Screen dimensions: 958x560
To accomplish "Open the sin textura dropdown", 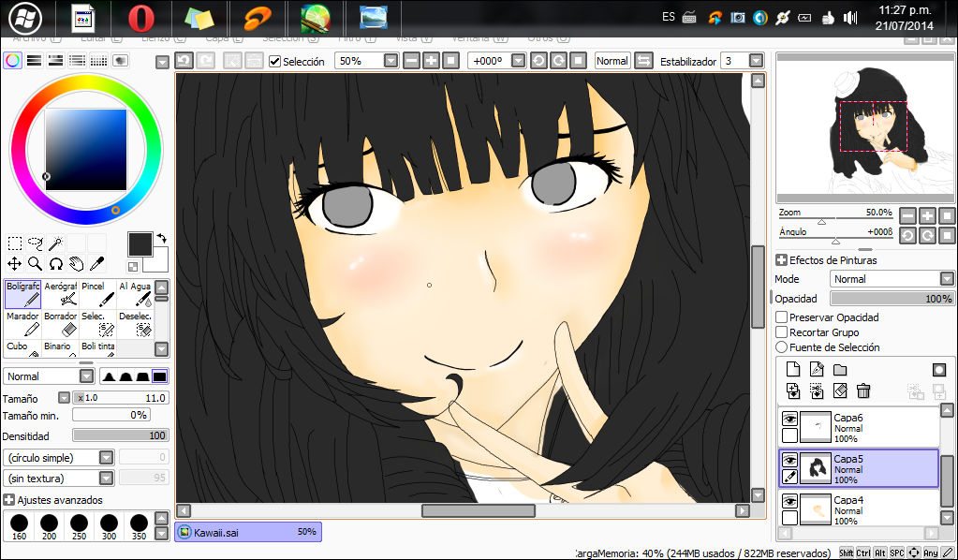I will (x=107, y=478).
